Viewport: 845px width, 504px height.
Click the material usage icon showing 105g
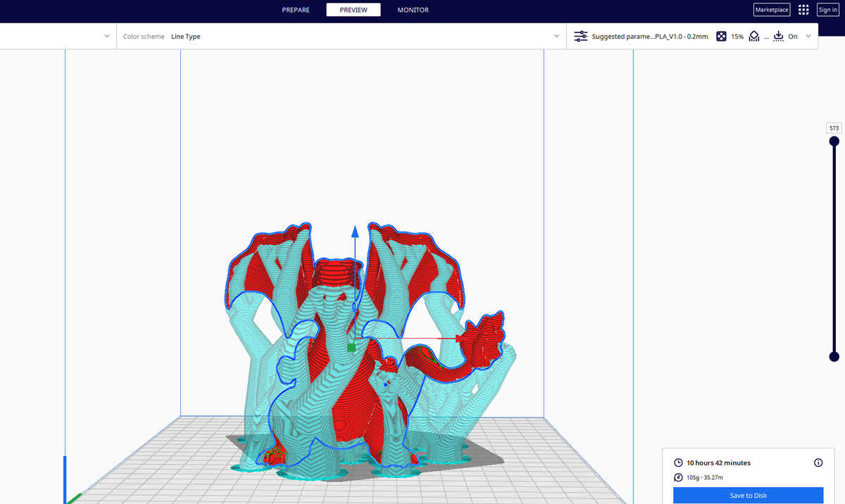677,477
